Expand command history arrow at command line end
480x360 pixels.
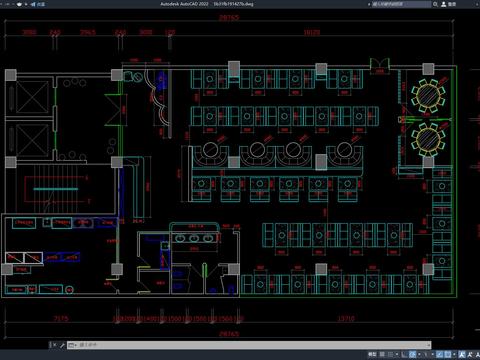429,345
